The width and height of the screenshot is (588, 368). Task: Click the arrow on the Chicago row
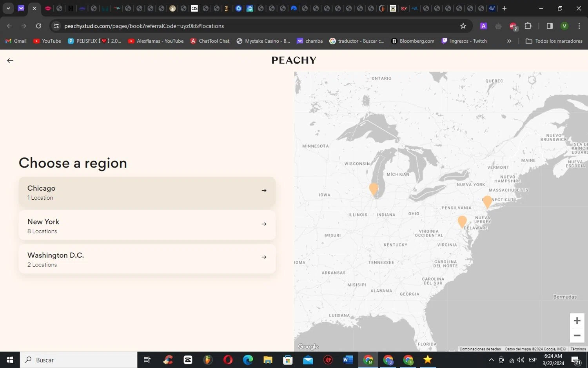[x=264, y=191]
